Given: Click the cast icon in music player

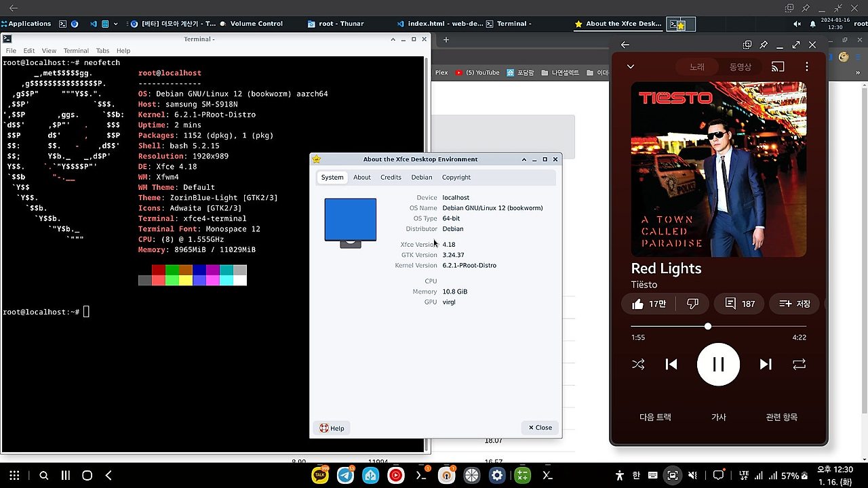Looking at the screenshot, I should pyautogui.click(x=778, y=67).
